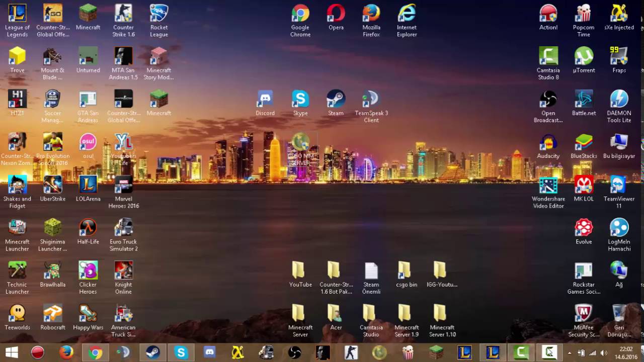
Task: Open Counter-Strike 1.6 Bot Pak folder
Action: (x=336, y=277)
